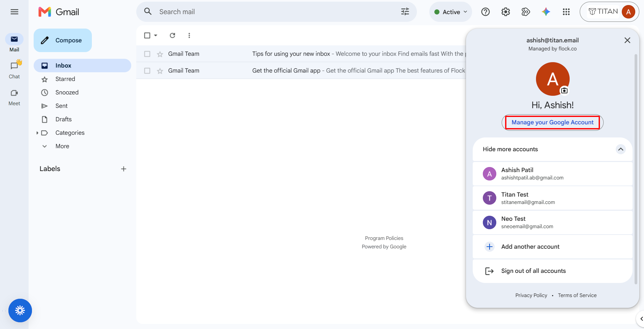
Task: Sign out of all accounts
Action: pyautogui.click(x=552, y=271)
